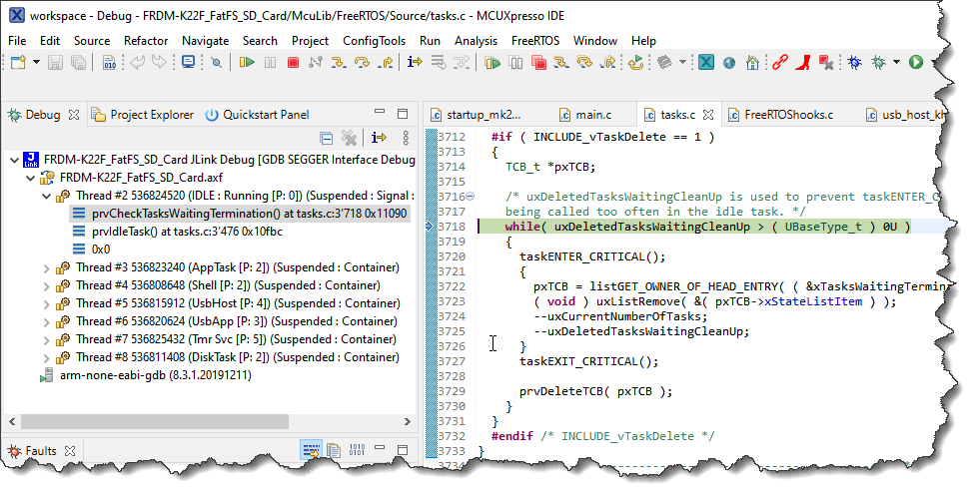Click the Step Into icon
The width and height of the screenshot is (980, 498).
[340, 63]
